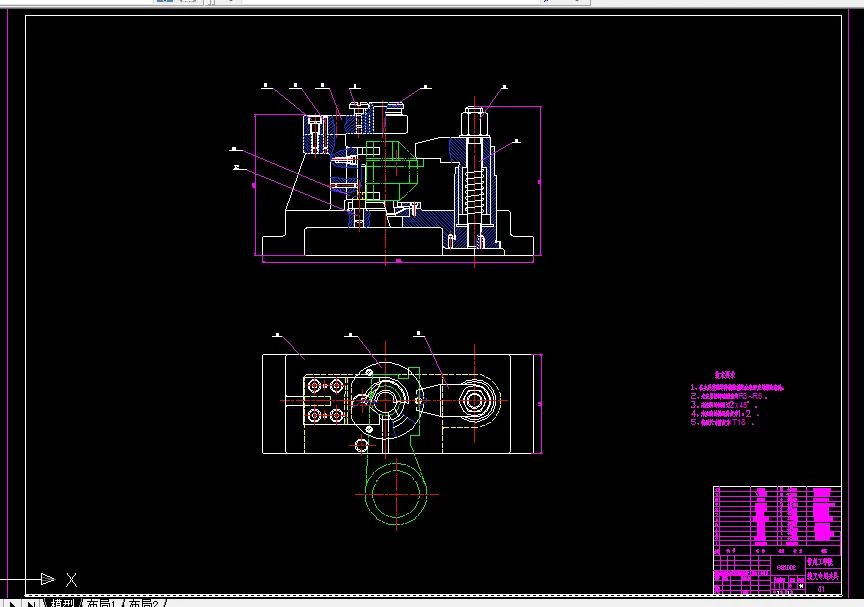Open the 布局2 layout tab

(144, 603)
